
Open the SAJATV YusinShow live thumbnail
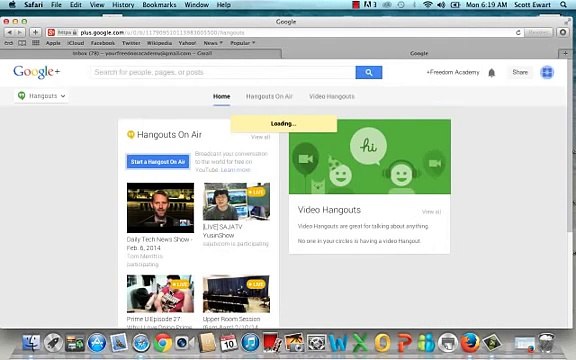point(236,201)
